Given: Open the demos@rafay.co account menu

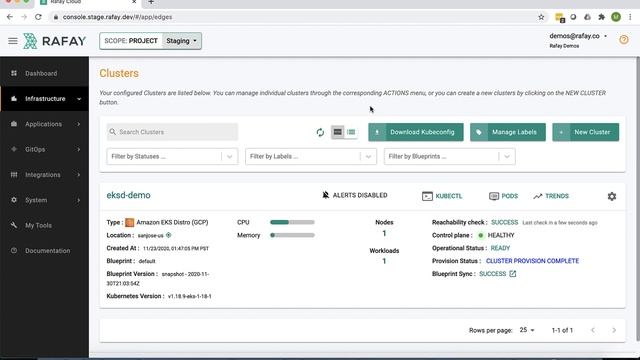Looking at the screenshot, I should click(x=578, y=36).
